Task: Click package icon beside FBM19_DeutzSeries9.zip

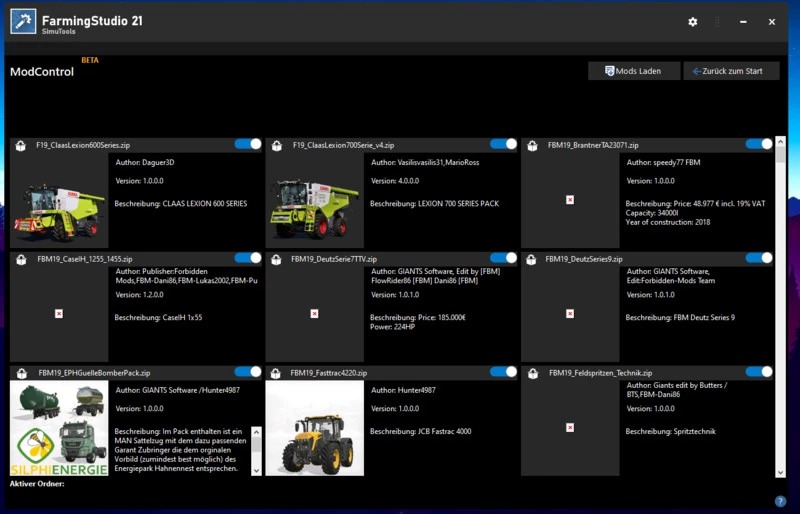Action: pyautogui.click(x=532, y=259)
